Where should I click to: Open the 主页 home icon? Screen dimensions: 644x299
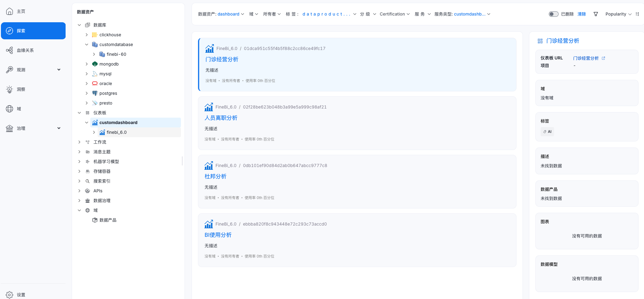[9, 11]
